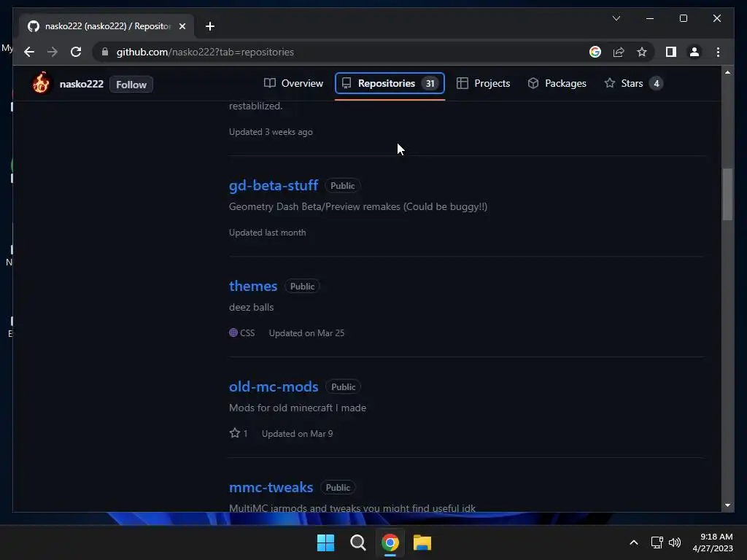The image size is (747, 560).
Task: Click the Repositories count badge 31
Action: click(x=430, y=83)
